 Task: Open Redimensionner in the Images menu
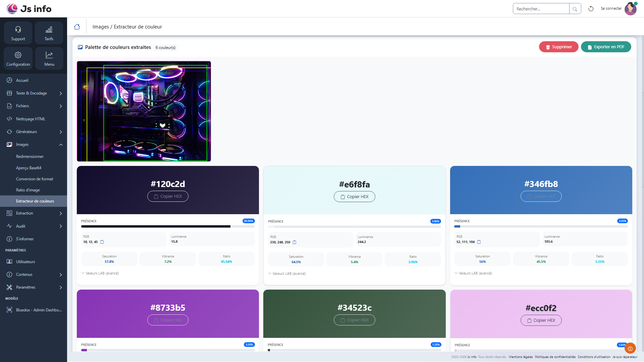[30, 157]
